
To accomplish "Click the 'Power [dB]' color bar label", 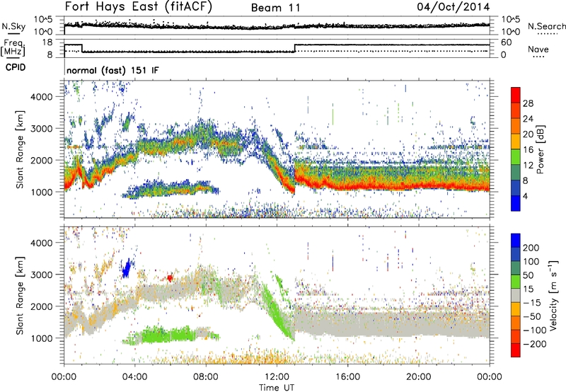I will tap(541, 149).
